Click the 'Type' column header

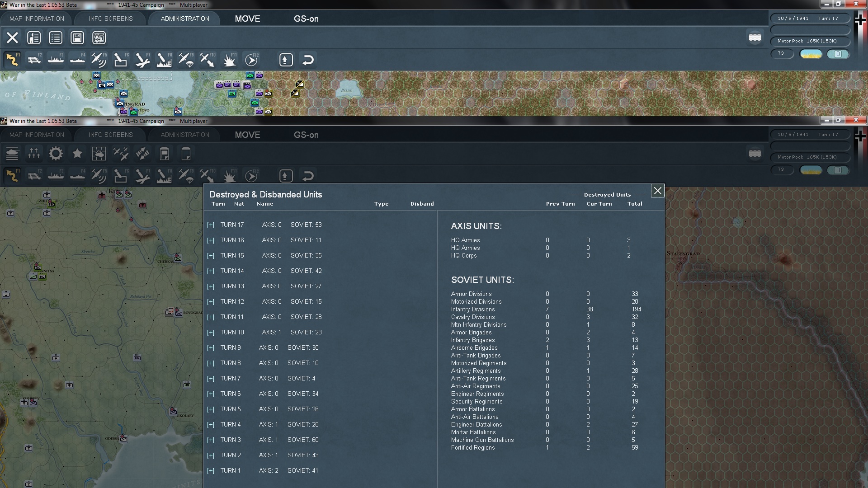point(381,204)
